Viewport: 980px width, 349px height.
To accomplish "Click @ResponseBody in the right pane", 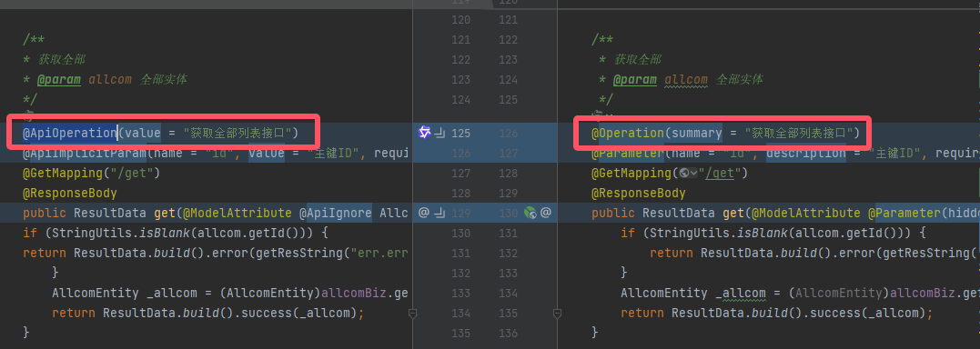I will 639,193.
